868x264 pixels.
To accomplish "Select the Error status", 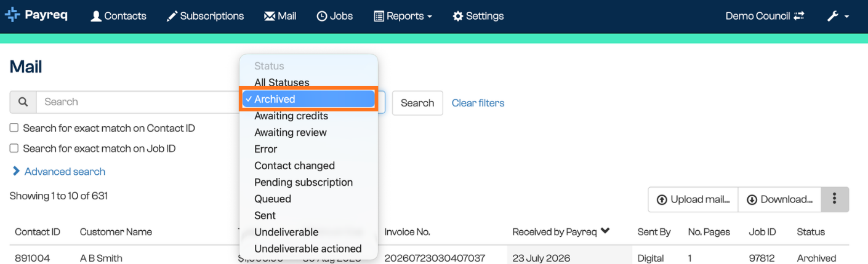I will [308, 149].
